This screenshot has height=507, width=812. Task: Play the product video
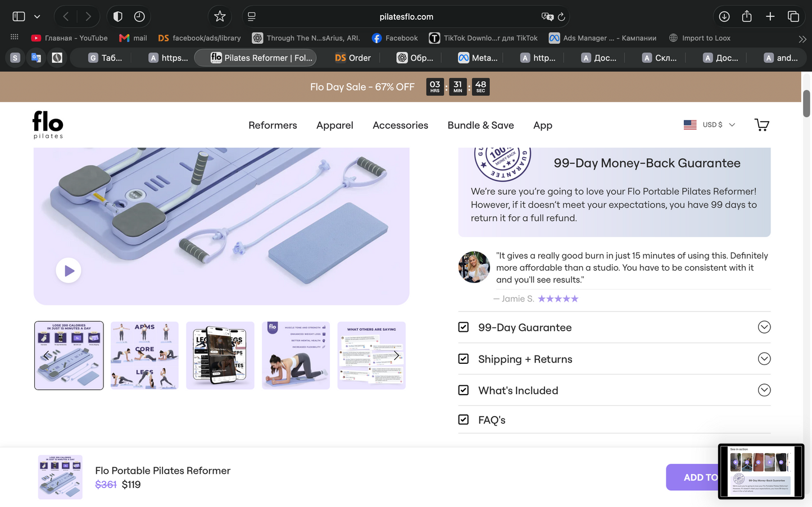coord(69,271)
